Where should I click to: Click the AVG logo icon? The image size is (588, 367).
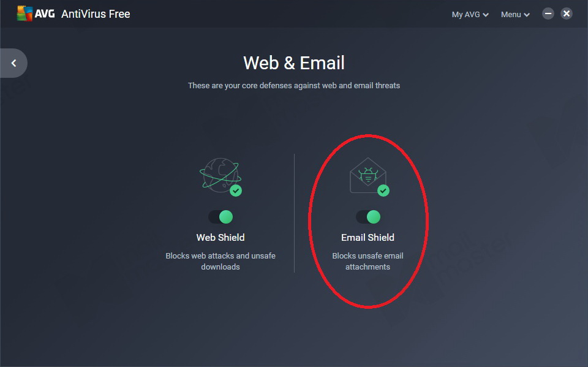pos(24,14)
